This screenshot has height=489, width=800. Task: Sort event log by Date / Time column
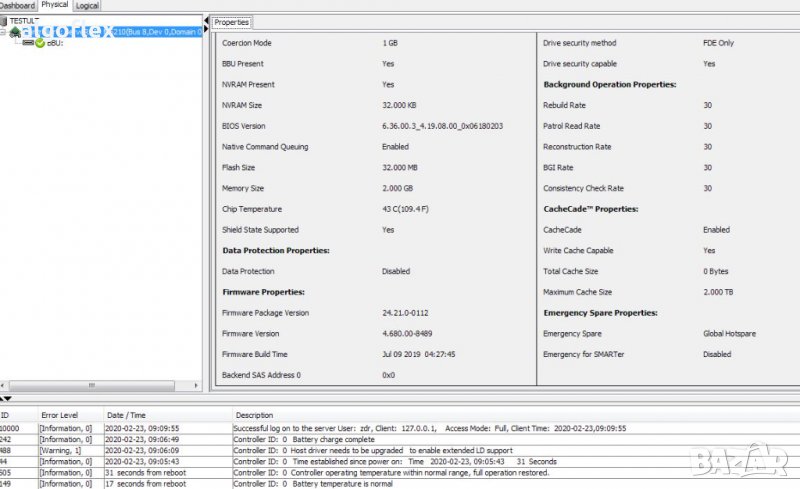[127, 415]
